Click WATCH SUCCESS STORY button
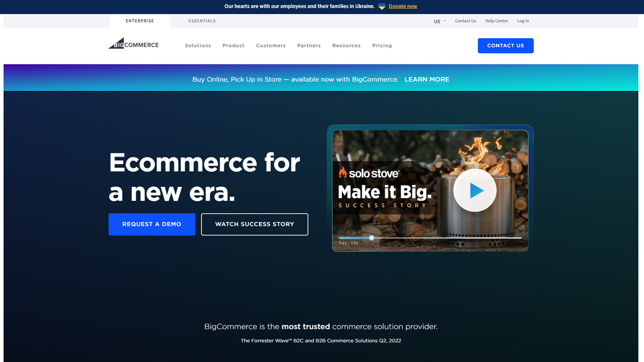The width and height of the screenshot is (644, 362). 255,224
